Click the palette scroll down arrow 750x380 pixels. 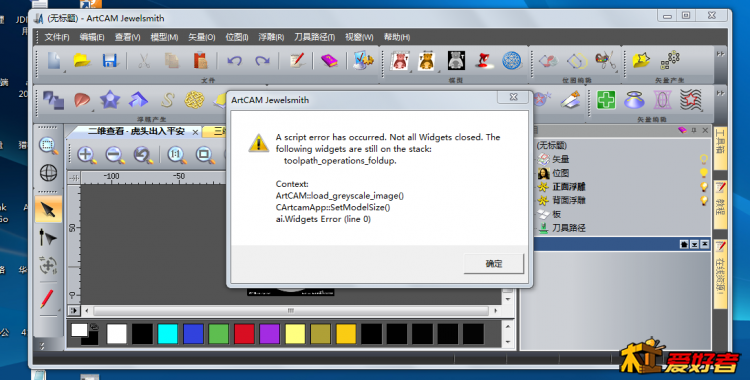508,342
